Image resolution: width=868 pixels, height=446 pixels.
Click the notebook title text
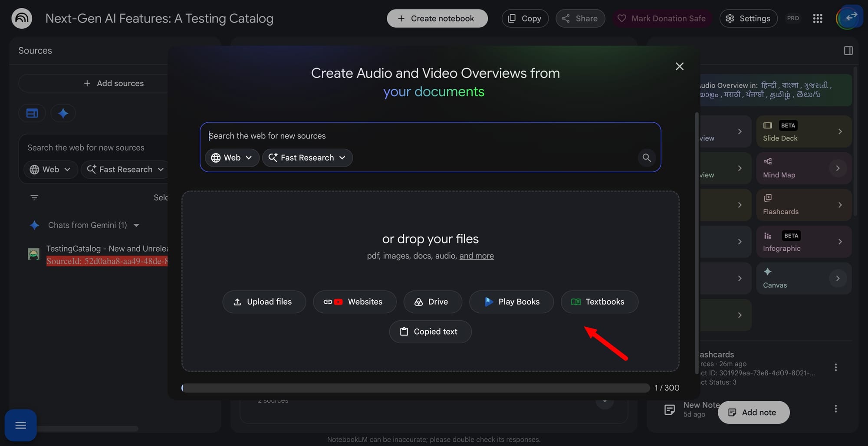(x=159, y=18)
